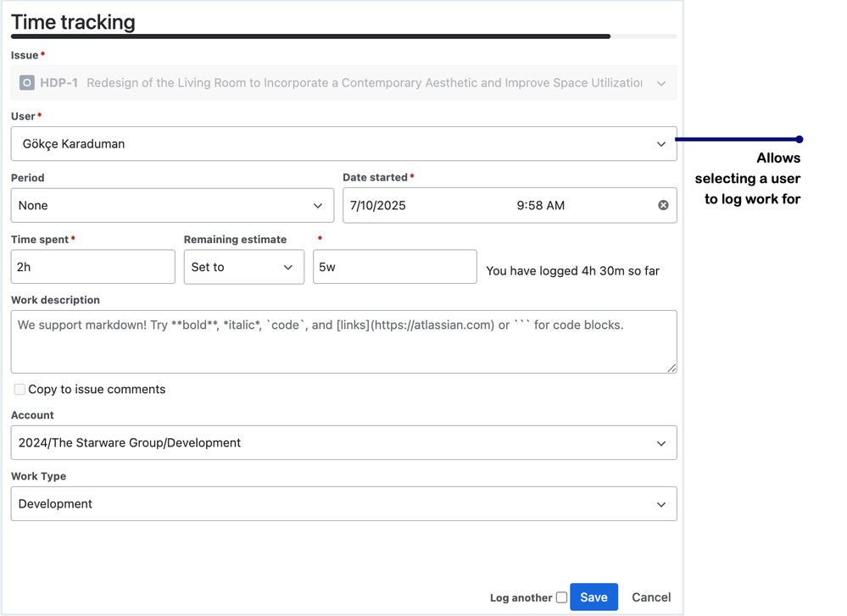Click into the Work description textarea

click(343, 341)
